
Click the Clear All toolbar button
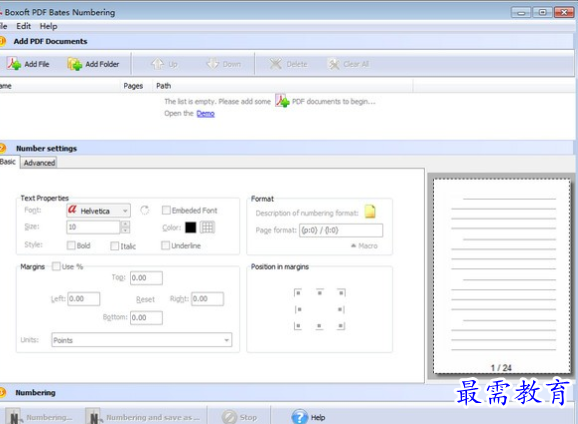click(x=348, y=64)
